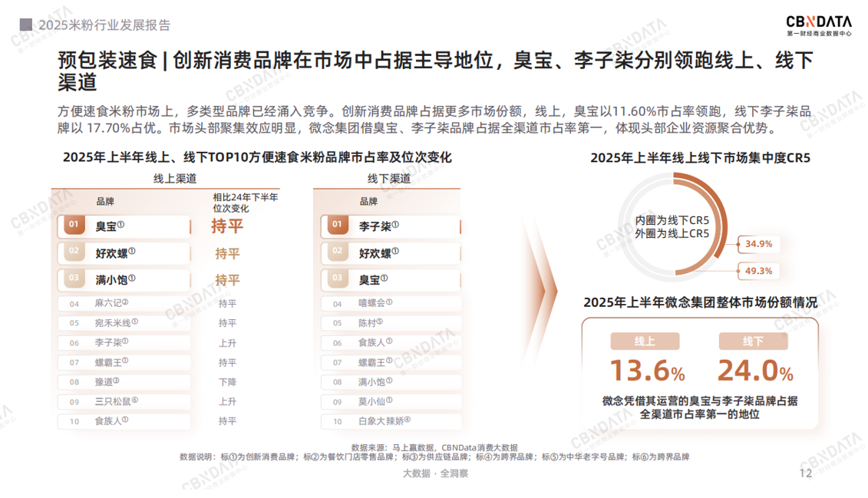
Task: Click the 24.0% offline share figure
Action: (755, 371)
